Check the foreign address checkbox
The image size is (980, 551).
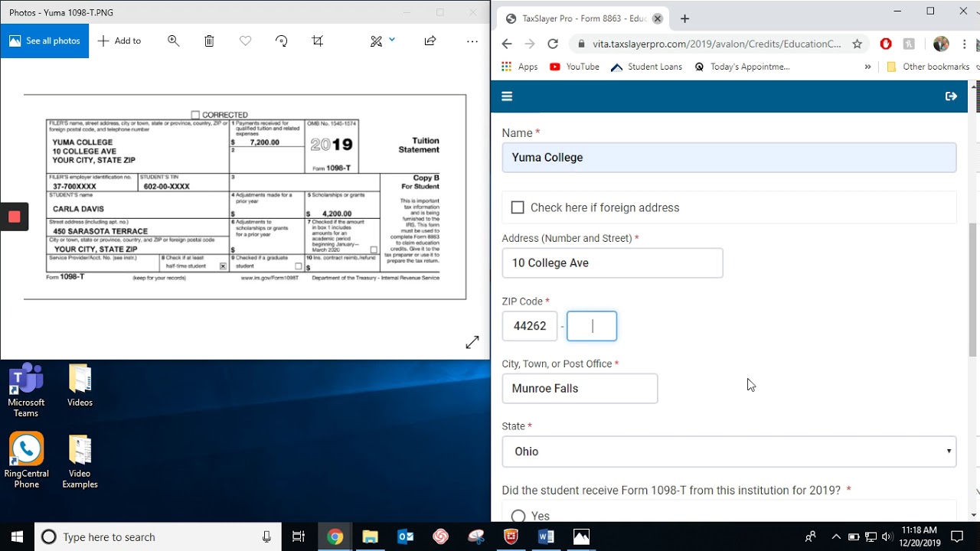[518, 207]
